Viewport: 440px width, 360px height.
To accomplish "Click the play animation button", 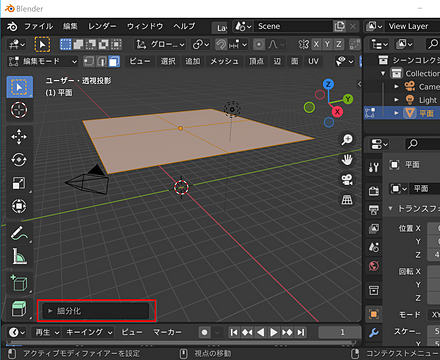I will pos(273,332).
